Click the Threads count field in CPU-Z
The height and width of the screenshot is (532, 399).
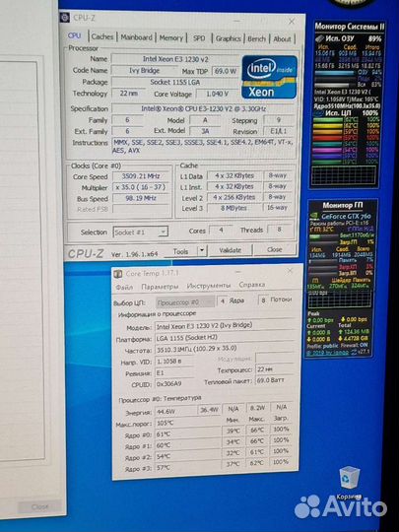(279, 230)
